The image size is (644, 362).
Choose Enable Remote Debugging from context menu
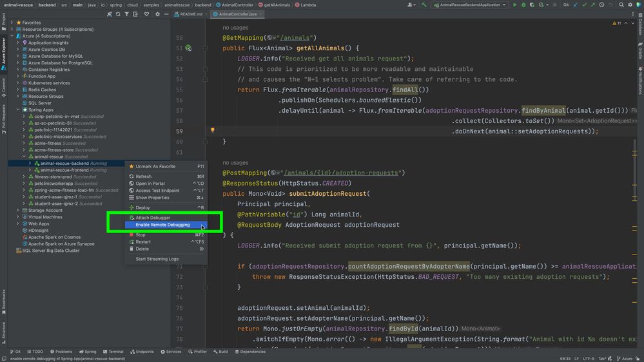pos(166,225)
